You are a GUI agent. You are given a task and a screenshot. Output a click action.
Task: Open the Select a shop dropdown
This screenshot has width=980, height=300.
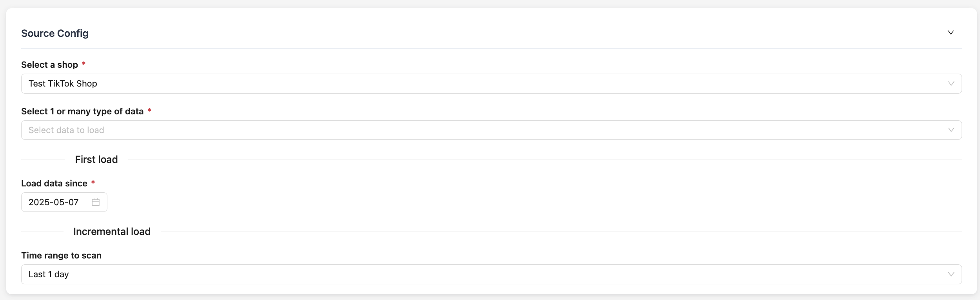click(x=491, y=83)
